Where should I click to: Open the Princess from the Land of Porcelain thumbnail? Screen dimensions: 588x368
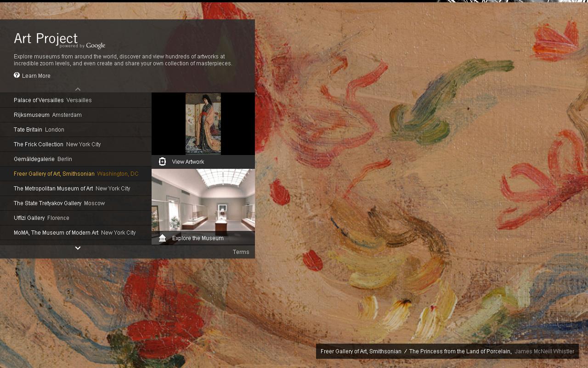point(203,124)
